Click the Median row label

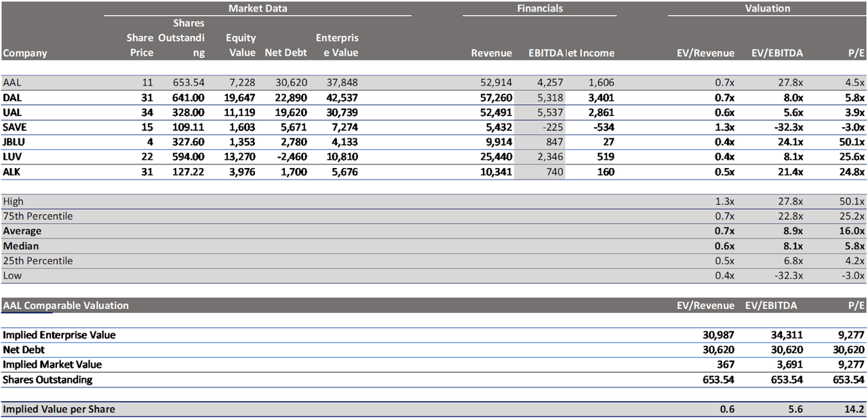tap(21, 246)
